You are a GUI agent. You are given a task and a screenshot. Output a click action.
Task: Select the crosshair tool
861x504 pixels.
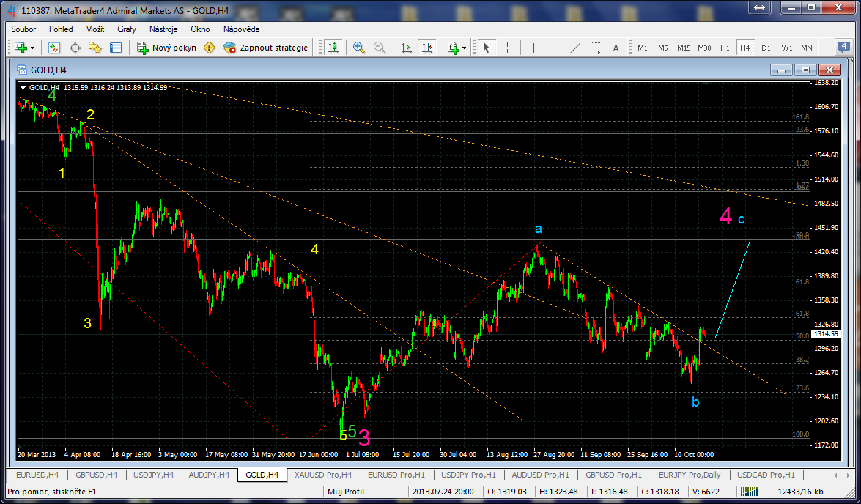tap(507, 48)
